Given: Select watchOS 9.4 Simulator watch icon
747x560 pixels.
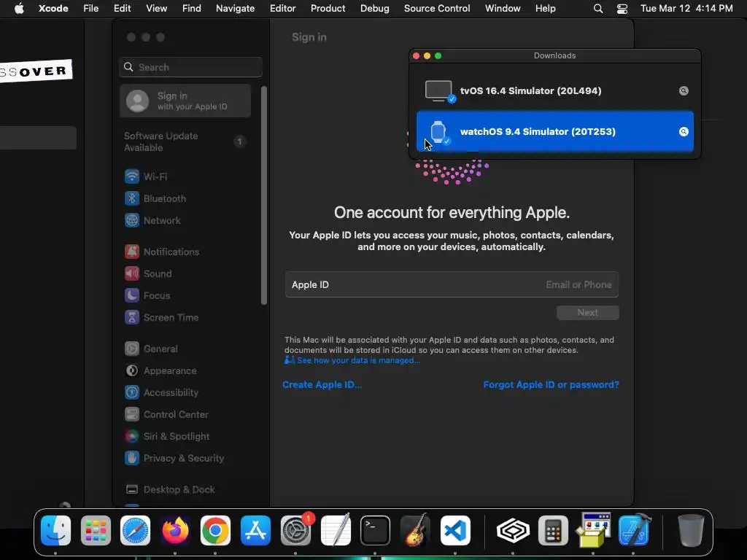Looking at the screenshot, I should [x=438, y=132].
